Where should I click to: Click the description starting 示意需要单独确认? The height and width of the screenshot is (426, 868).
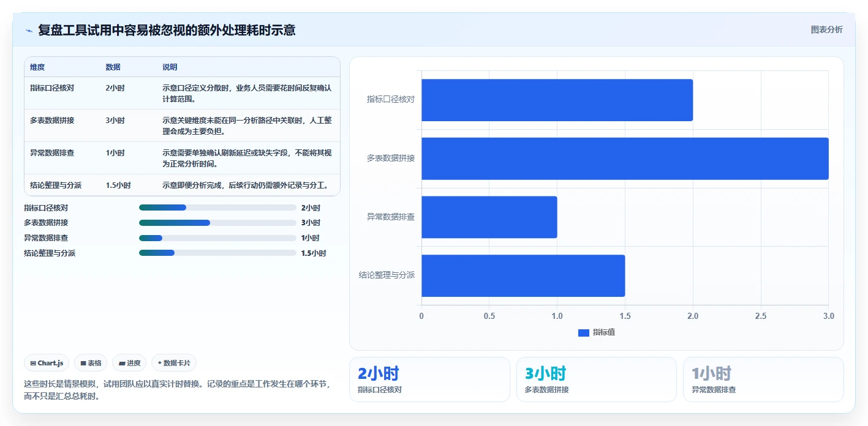tap(247, 159)
